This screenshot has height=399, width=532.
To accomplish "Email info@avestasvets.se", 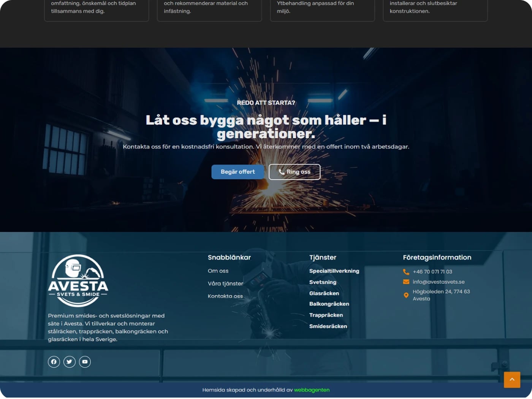I will point(439,282).
